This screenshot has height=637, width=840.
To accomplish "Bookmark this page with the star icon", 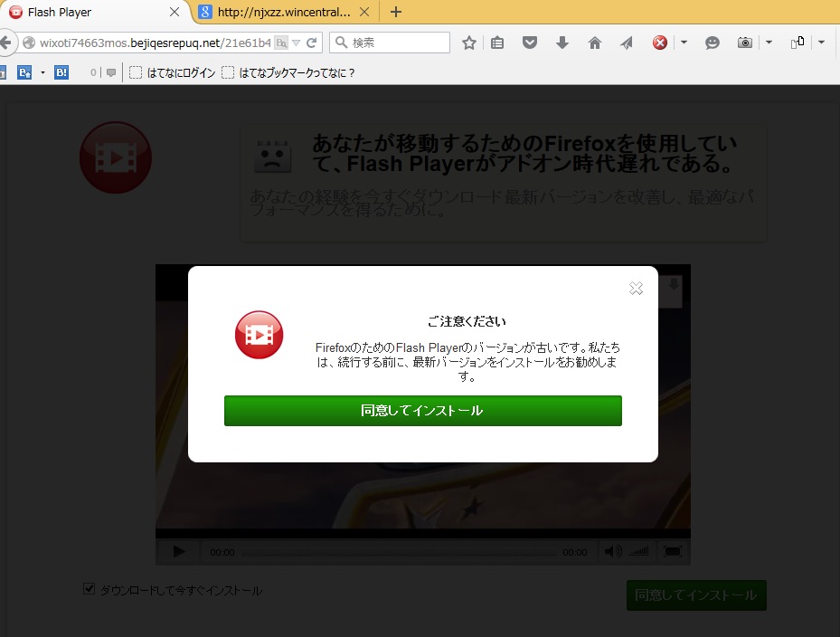I will 469,43.
